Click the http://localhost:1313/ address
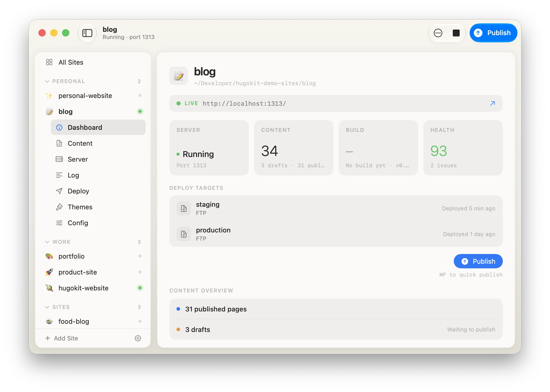 [x=244, y=104]
